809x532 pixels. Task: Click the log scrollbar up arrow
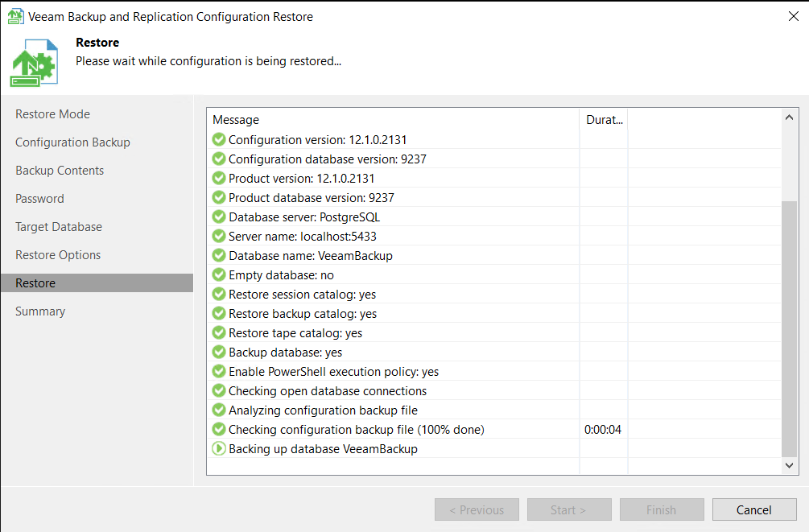coord(789,118)
